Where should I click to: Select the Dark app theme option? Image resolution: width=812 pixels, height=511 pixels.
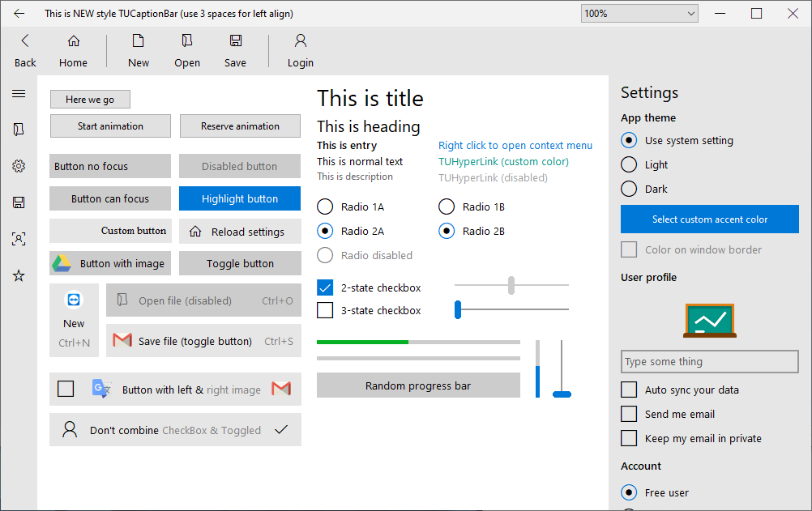click(x=629, y=189)
